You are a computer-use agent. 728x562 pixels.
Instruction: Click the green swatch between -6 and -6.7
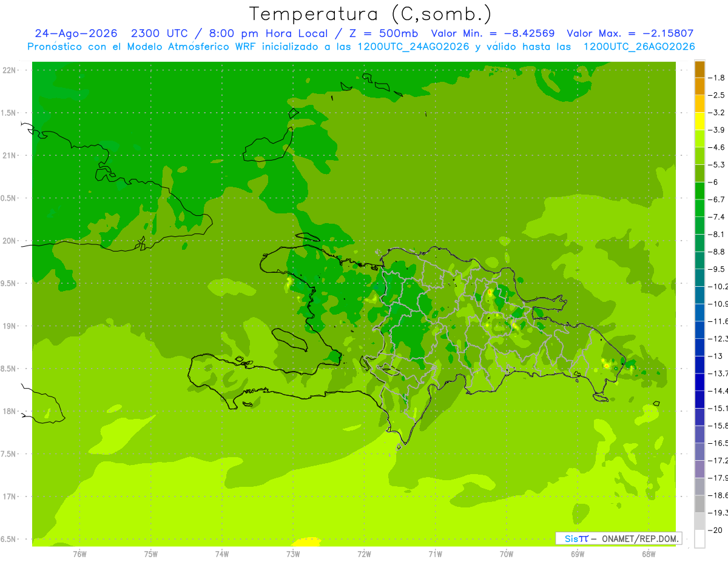pyautogui.click(x=699, y=190)
